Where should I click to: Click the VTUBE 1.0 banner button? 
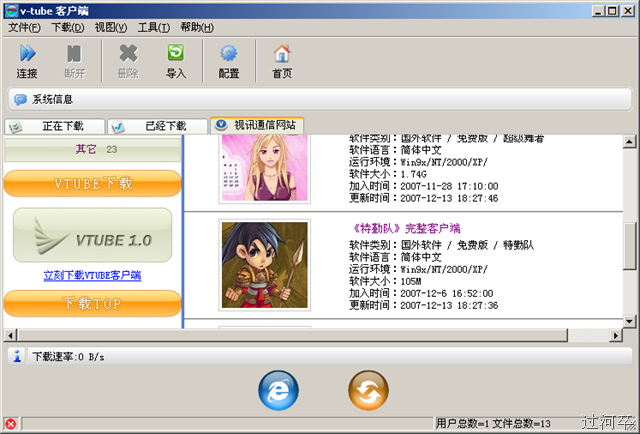tap(93, 235)
